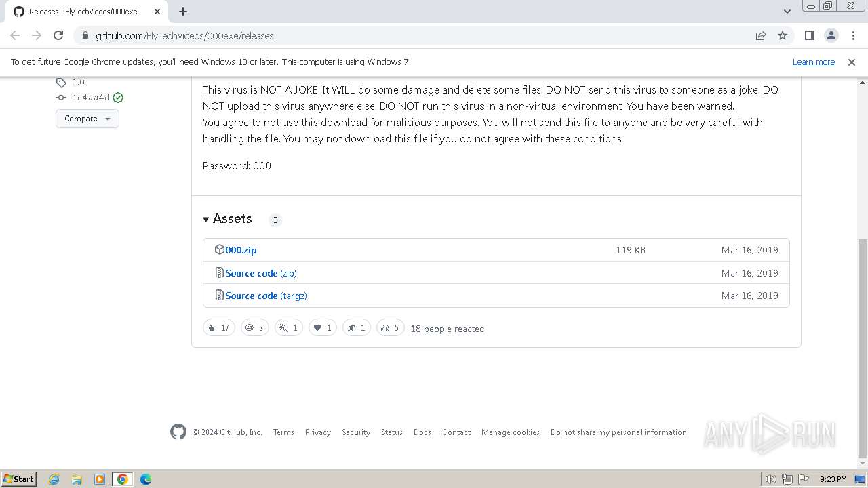Open Windows Start menu

click(x=19, y=479)
